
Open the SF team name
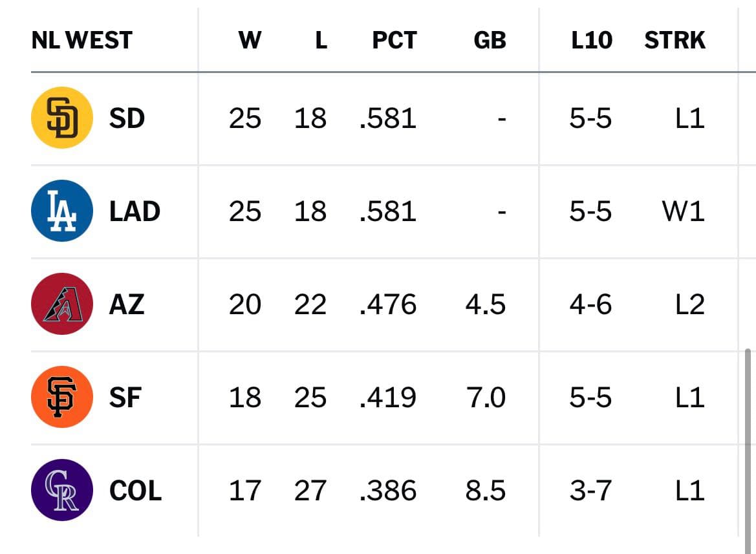[125, 398]
